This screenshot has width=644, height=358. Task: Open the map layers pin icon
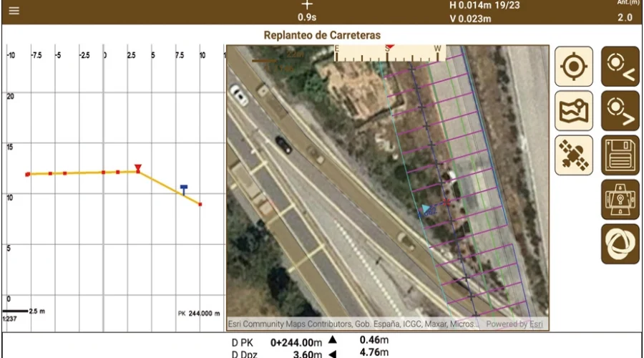(x=573, y=111)
